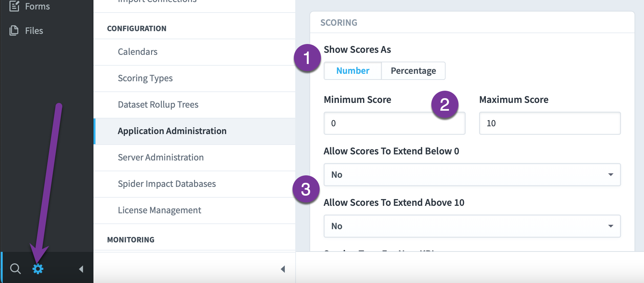Open the administration gear icon
Screen dimensions: 644x283
pyautogui.click(x=38, y=269)
